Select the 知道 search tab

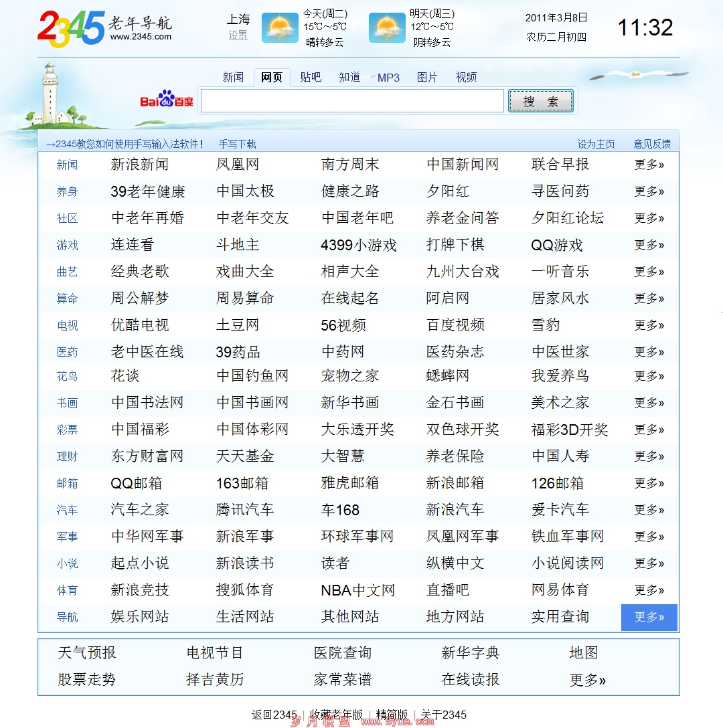pos(349,77)
